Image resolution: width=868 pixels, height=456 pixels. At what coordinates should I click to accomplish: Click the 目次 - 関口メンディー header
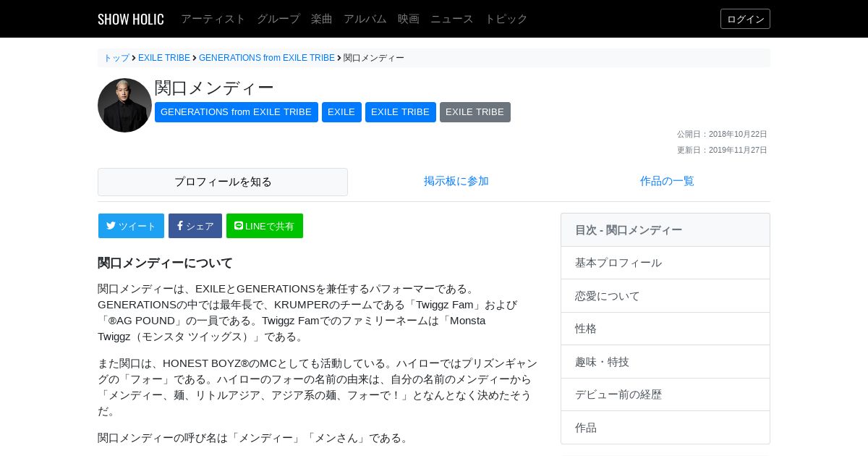click(665, 230)
